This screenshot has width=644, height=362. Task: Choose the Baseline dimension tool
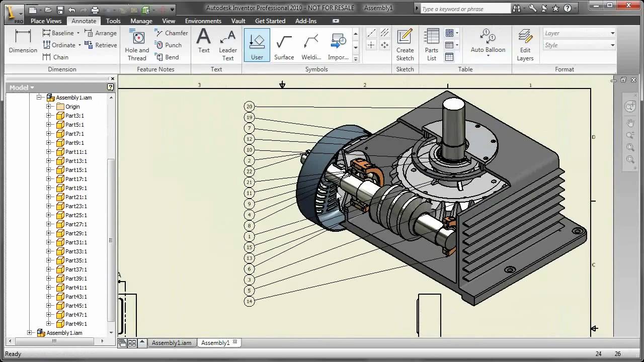click(x=58, y=33)
